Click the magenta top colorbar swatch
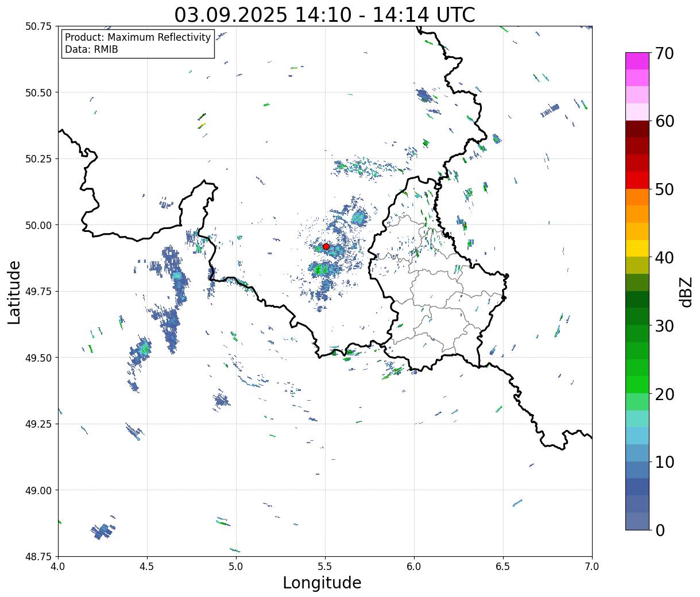The image size is (700, 597). coord(637,61)
